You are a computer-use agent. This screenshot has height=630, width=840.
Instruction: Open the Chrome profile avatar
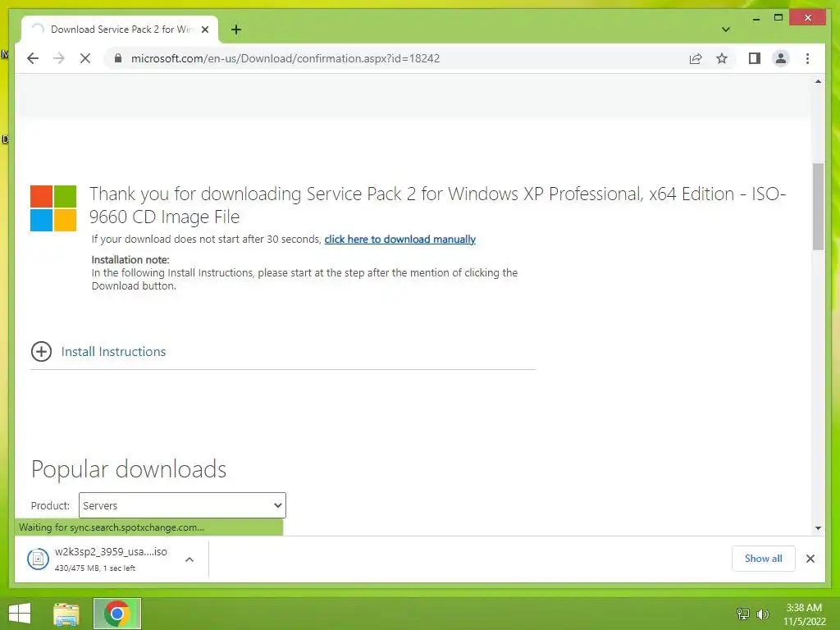pos(781,58)
